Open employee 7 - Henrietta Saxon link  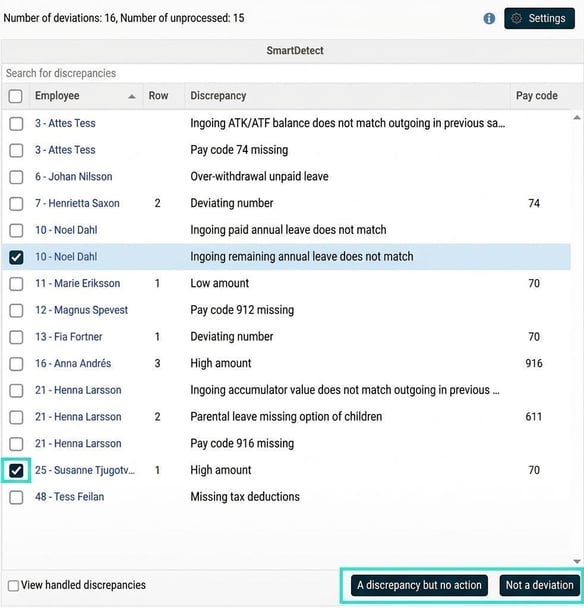77,204
